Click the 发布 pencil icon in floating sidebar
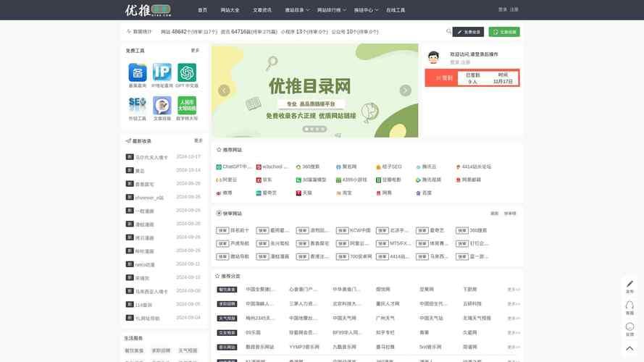644x362 pixels. point(629,285)
